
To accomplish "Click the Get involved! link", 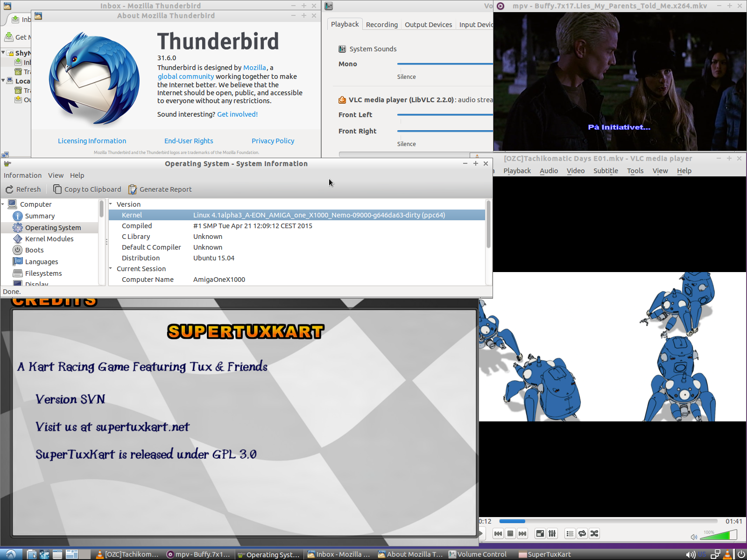I will (237, 114).
